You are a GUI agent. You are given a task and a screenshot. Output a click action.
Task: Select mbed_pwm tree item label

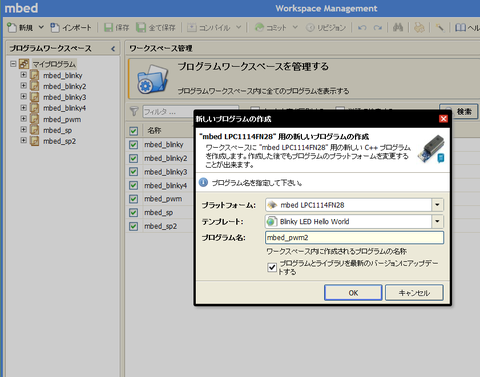click(62, 119)
